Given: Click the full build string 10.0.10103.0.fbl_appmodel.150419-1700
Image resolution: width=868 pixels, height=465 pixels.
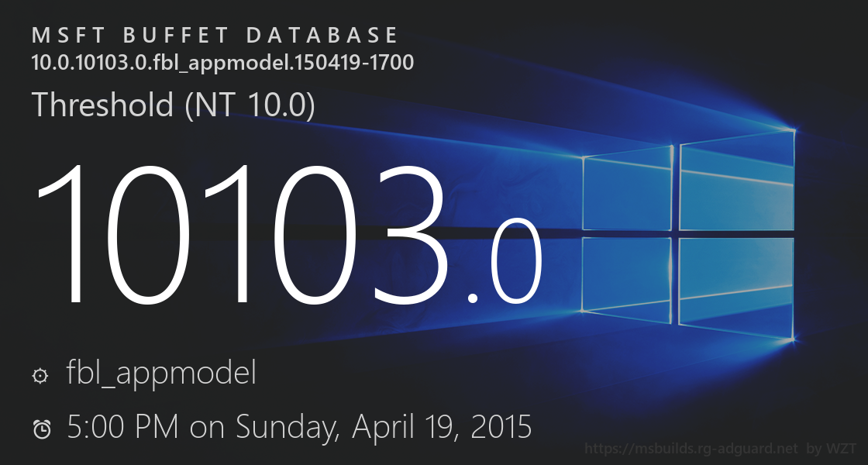Looking at the screenshot, I should click(222, 62).
